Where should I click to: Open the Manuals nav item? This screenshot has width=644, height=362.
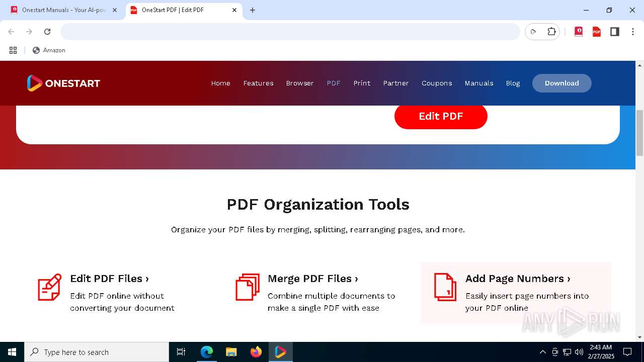pos(479,83)
